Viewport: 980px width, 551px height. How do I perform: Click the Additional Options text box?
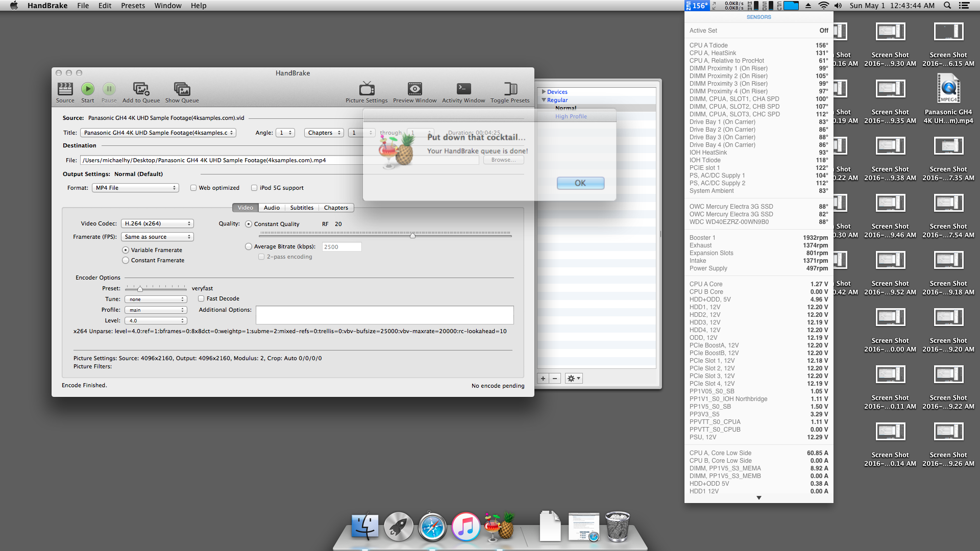tap(384, 315)
